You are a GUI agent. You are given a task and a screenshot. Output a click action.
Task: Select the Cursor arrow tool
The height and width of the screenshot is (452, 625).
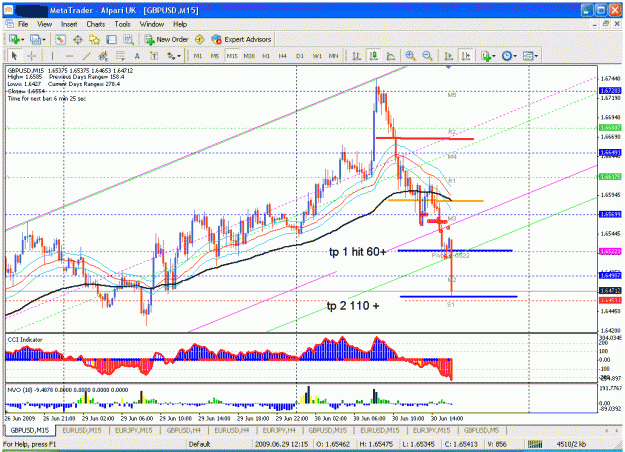click(15, 56)
